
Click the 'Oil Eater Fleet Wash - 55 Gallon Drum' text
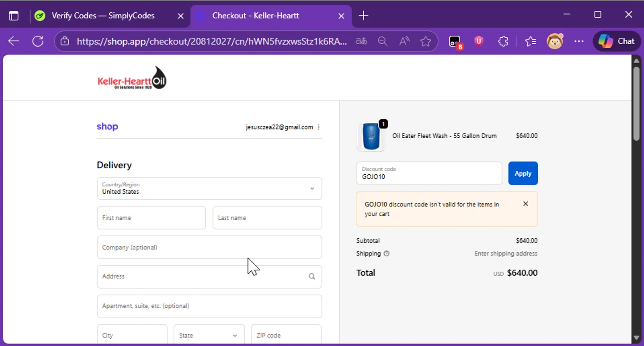coord(444,136)
